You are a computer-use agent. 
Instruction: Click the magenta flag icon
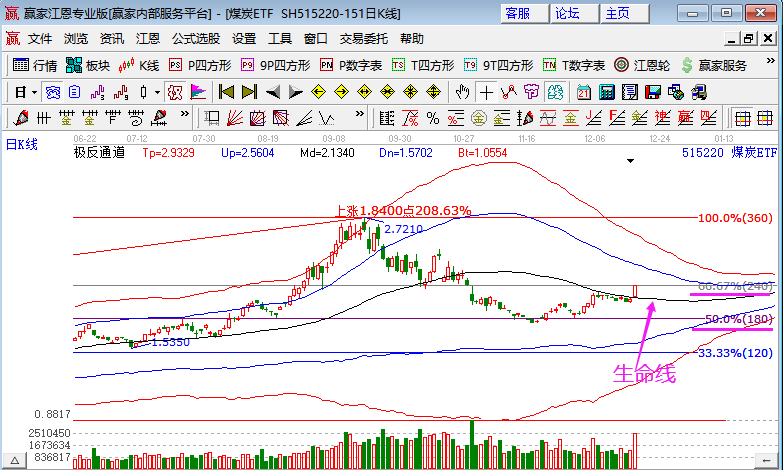198,92
